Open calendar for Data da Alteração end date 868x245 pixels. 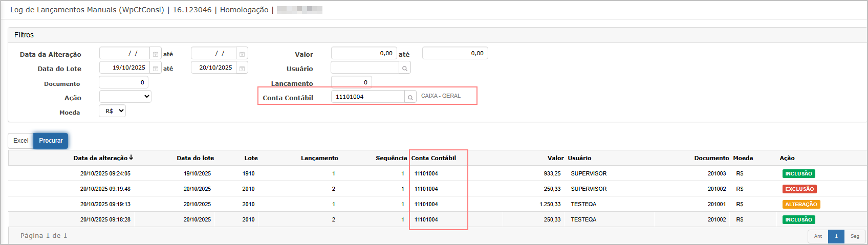(242, 54)
